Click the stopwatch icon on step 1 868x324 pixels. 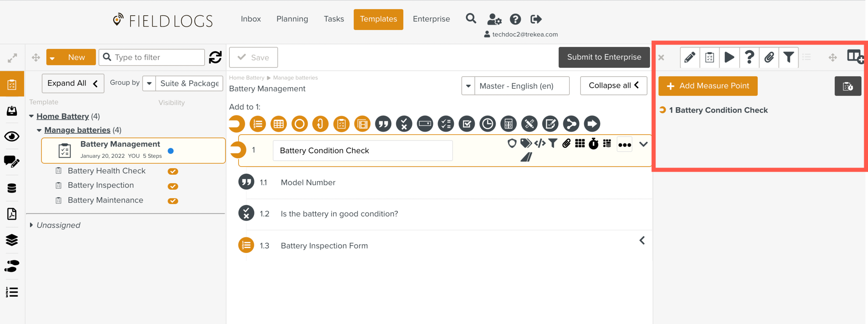click(593, 144)
